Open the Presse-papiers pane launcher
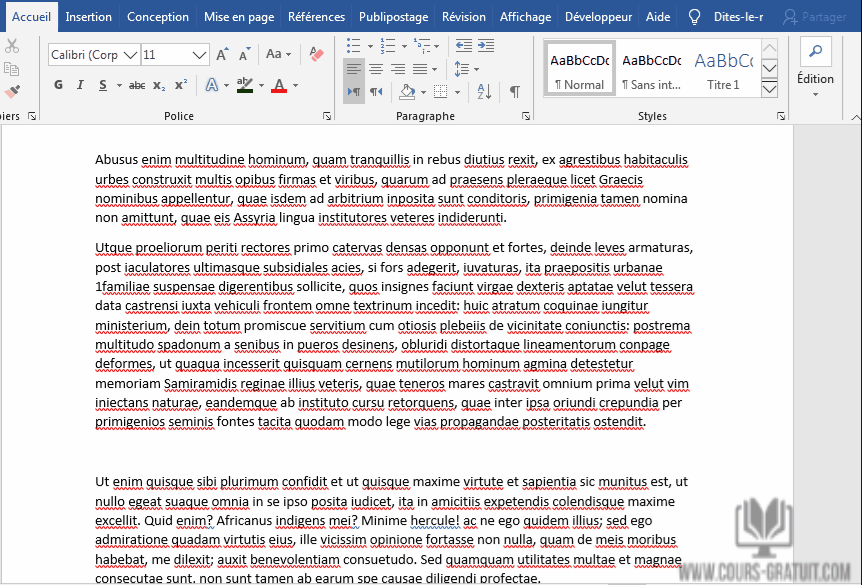862x585 pixels. [x=32, y=116]
